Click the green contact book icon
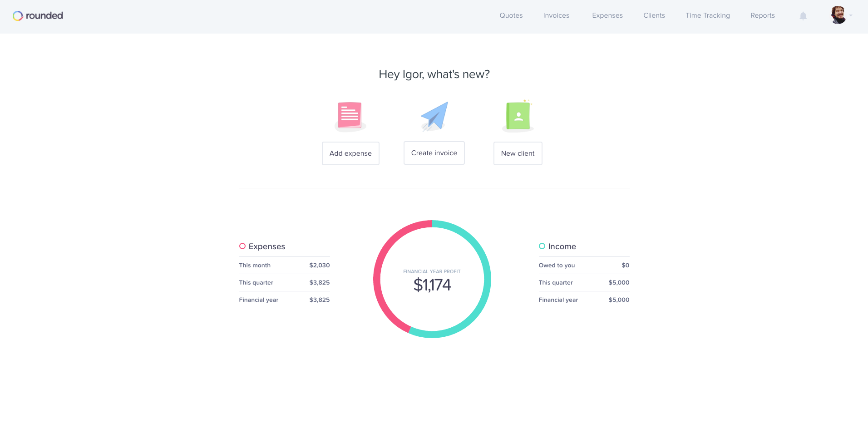 [518, 116]
